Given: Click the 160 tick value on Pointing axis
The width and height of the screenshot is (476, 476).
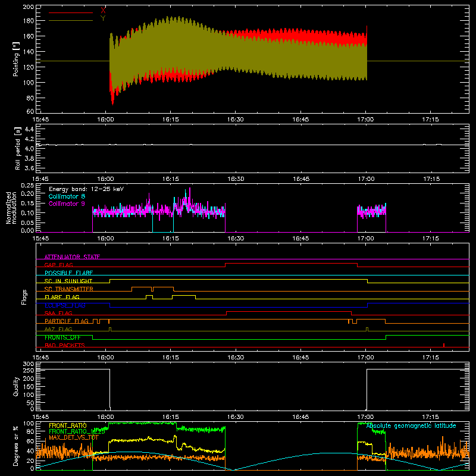Looking at the screenshot, I should (x=29, y=36).
